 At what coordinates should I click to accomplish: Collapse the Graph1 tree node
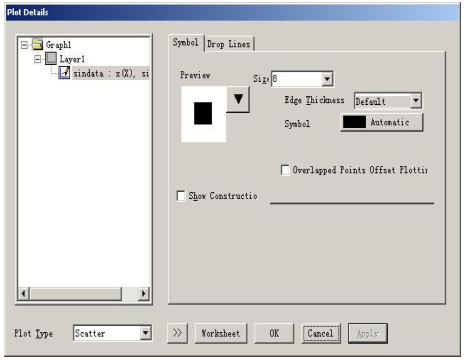[24, 45]
